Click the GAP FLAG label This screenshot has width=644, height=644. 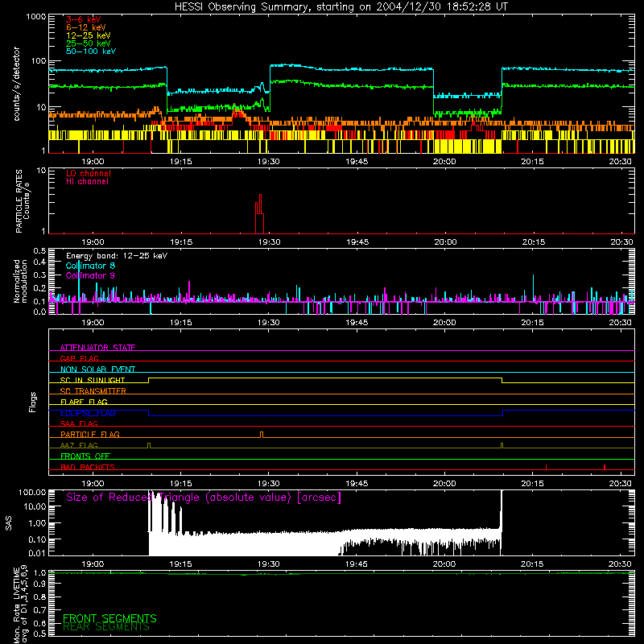pyautogui.click(x=79, y=358)
